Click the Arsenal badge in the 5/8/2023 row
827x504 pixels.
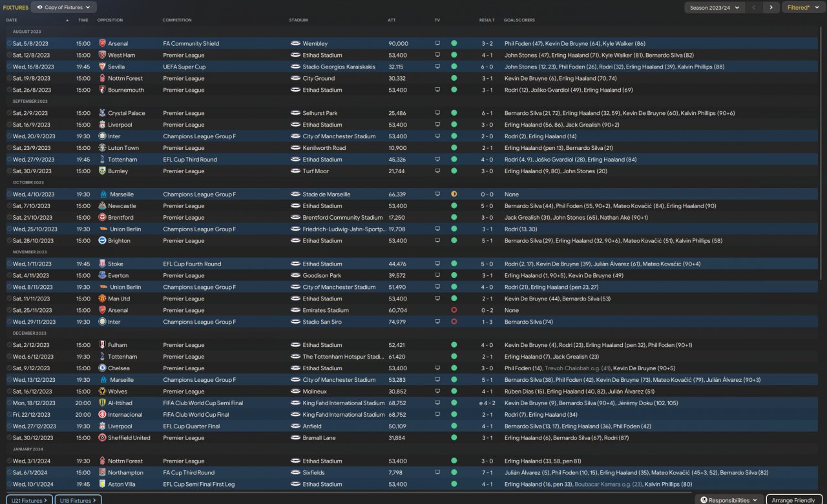coord(102,43)
